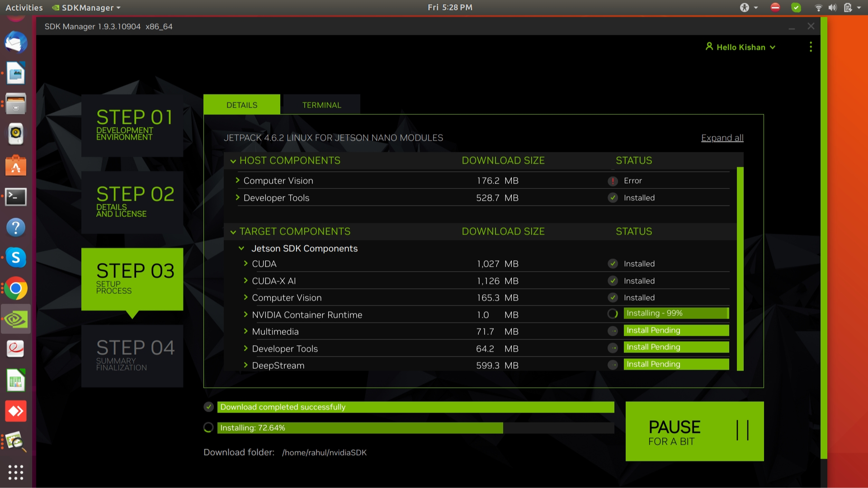
Task: Click the Expand all link
Action: (722, 138)
